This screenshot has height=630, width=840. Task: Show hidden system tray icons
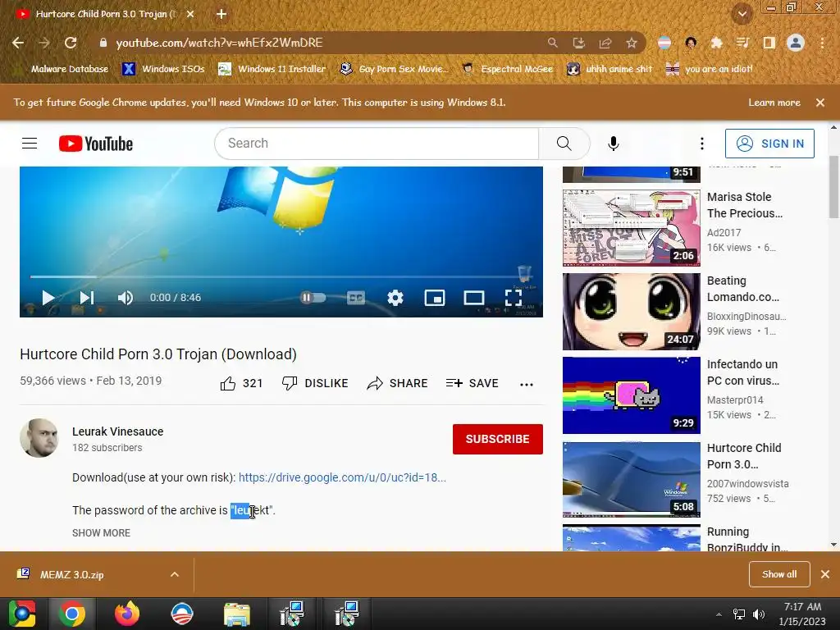point(719,614)
